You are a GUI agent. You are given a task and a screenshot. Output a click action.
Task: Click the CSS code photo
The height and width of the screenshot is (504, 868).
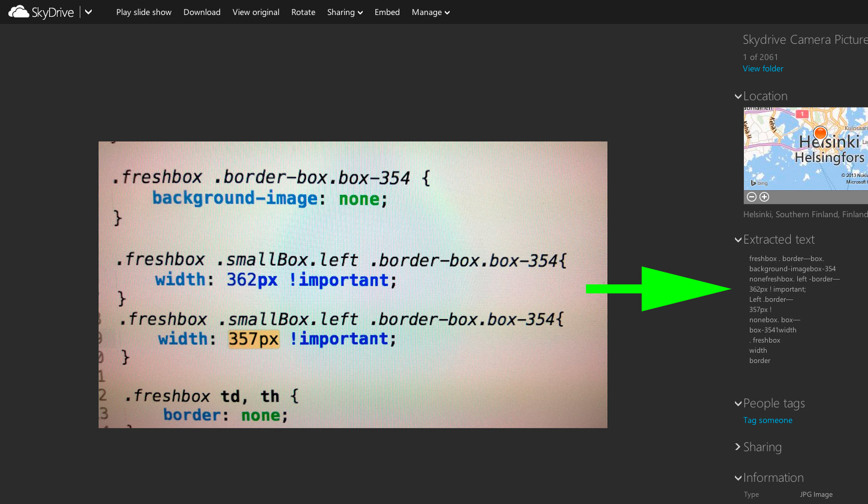352,284
